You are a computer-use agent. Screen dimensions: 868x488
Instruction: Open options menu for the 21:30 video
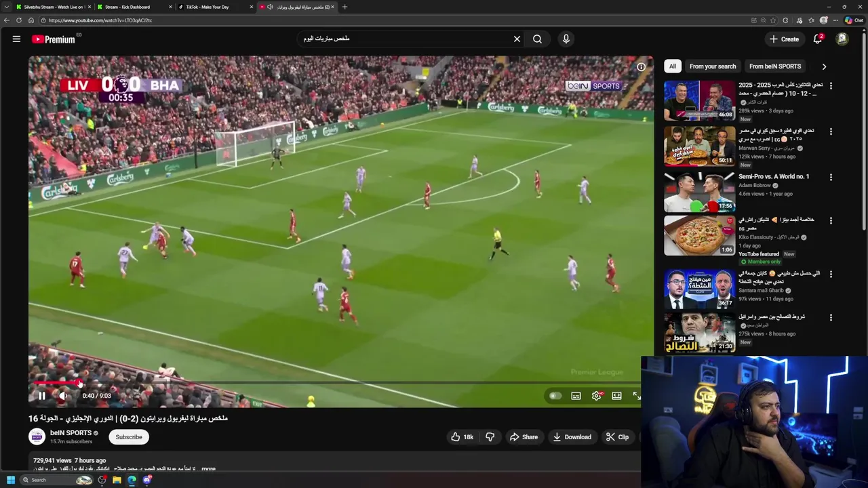831,317
